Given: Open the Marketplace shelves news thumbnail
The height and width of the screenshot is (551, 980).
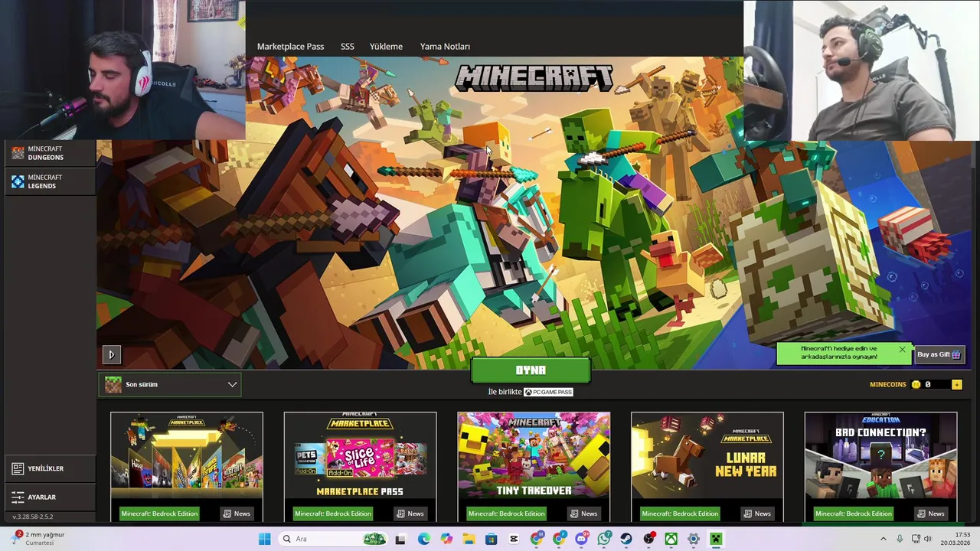Looking at the screenshot, I should [x=187, y=456].
